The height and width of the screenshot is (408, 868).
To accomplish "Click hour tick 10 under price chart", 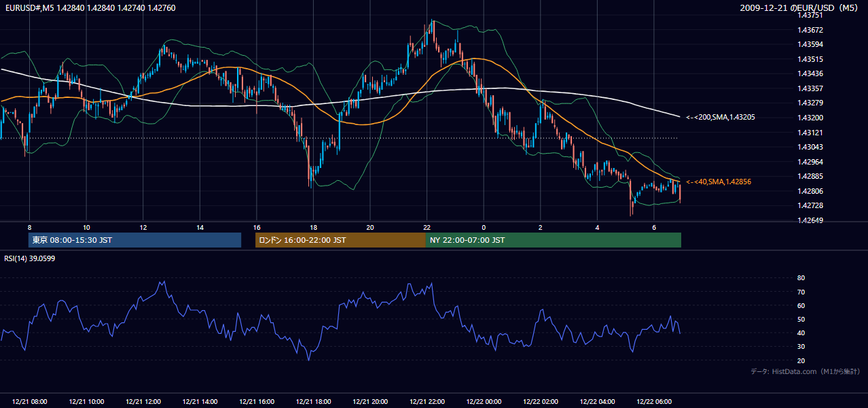I will point(86,227).
